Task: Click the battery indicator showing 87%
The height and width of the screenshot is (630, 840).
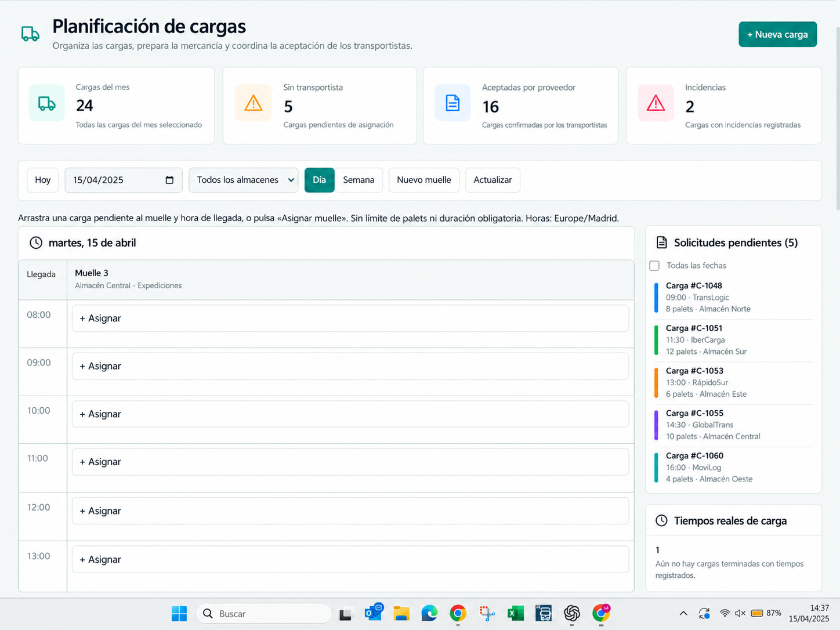Action: click(x=766, y=613)
